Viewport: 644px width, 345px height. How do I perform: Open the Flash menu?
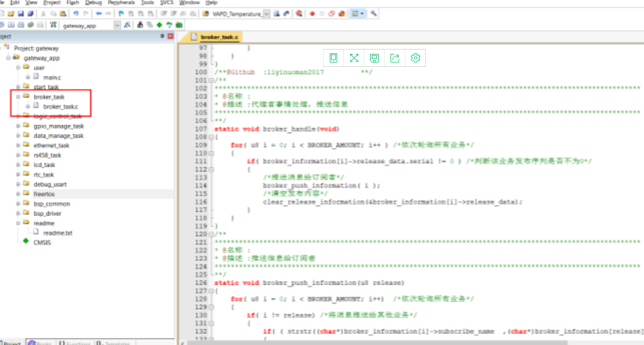[x=73, y=2]
